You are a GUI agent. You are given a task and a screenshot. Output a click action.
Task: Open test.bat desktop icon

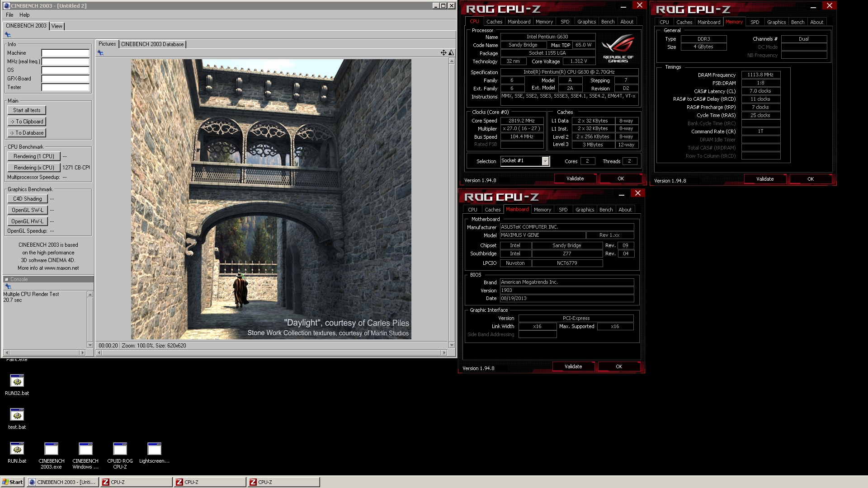17,419
